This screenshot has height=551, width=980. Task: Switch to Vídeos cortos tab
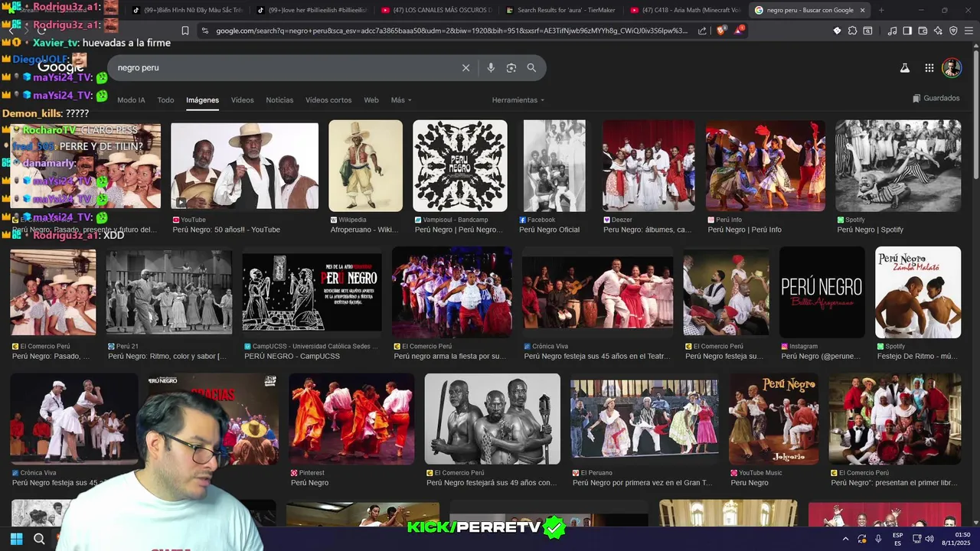[328, 100]
